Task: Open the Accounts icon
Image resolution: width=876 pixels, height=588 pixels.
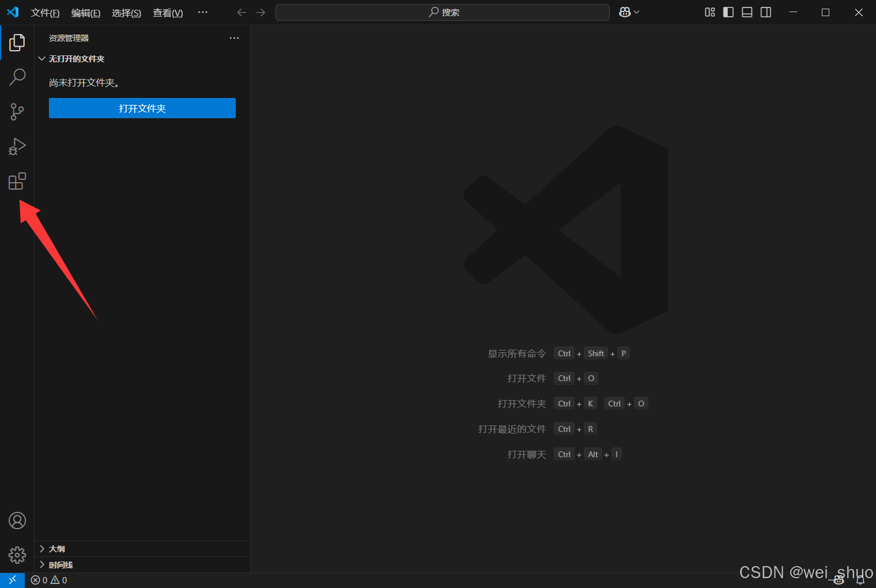Action: pyautogui.click(x=17, y=521)
